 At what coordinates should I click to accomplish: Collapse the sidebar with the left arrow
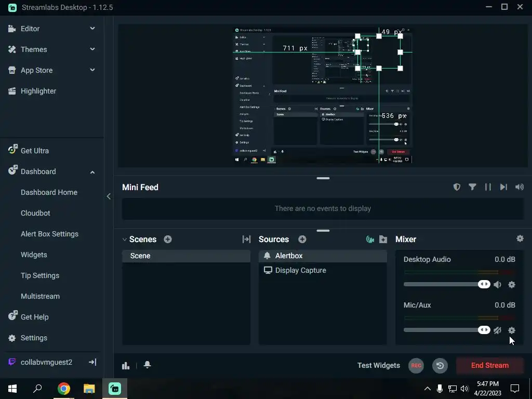109,196
